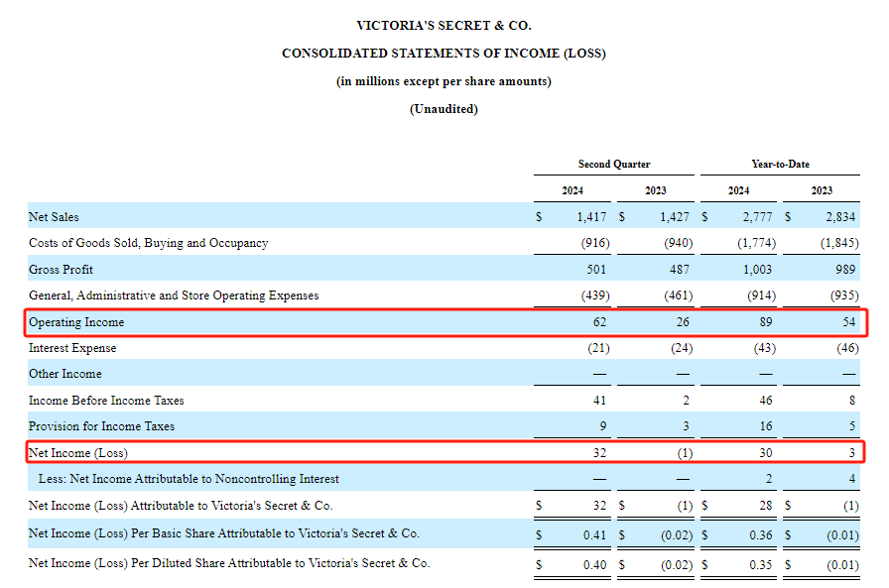Click the diluted per share value 0.40
The image size is (889, 588).
[x=594, y=565]
